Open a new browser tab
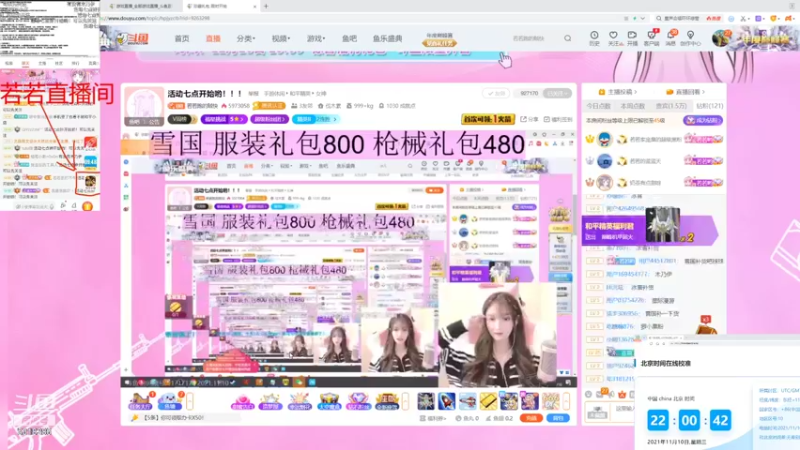Viewport: 800px width, 450px height. click(x=266, y=6)
